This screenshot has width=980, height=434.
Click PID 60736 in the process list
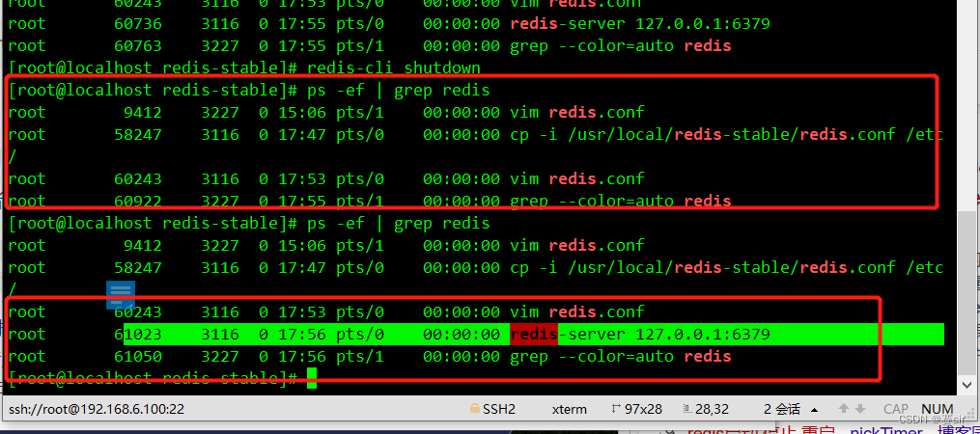[x=138, y=24]
